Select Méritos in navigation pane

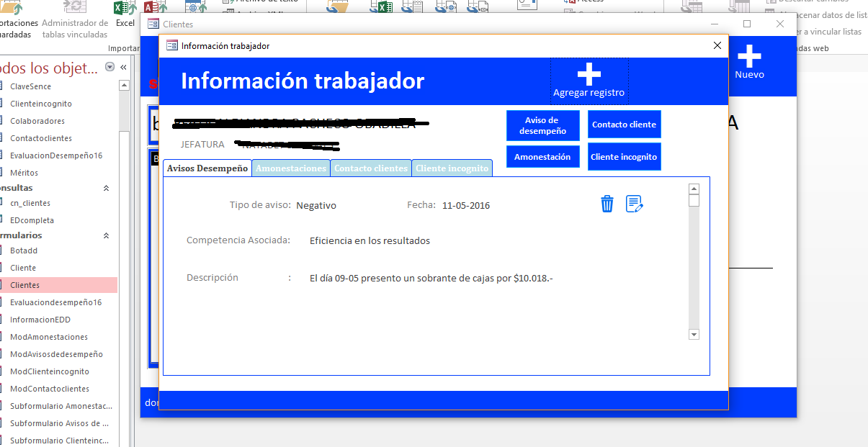(x=24, y=173)
